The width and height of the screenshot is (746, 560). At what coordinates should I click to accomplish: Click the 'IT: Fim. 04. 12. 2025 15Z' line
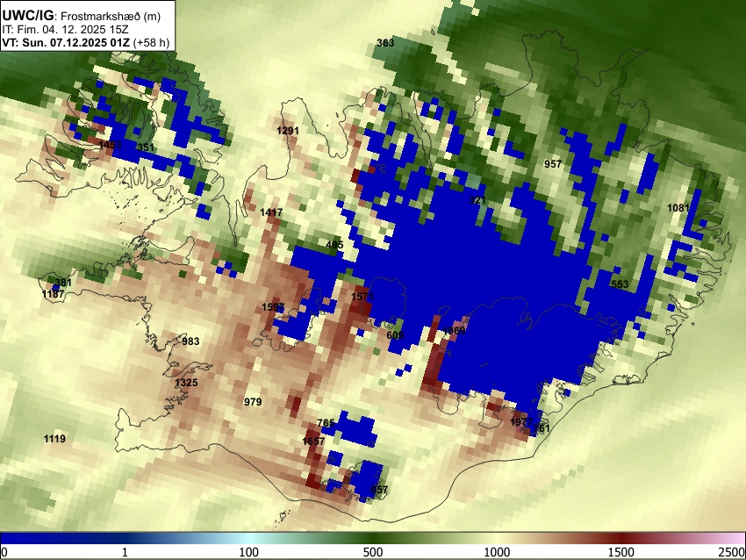coord(65,30)
